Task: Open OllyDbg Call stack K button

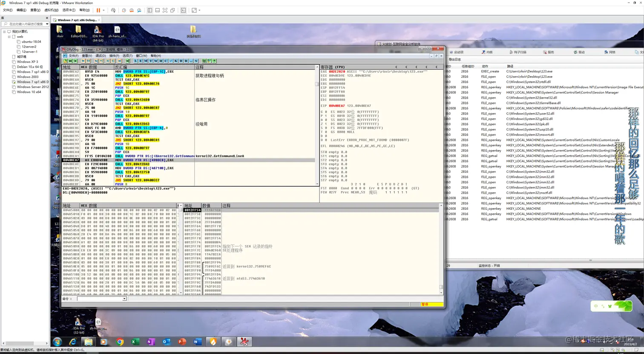Action: (x=175, y=61)
